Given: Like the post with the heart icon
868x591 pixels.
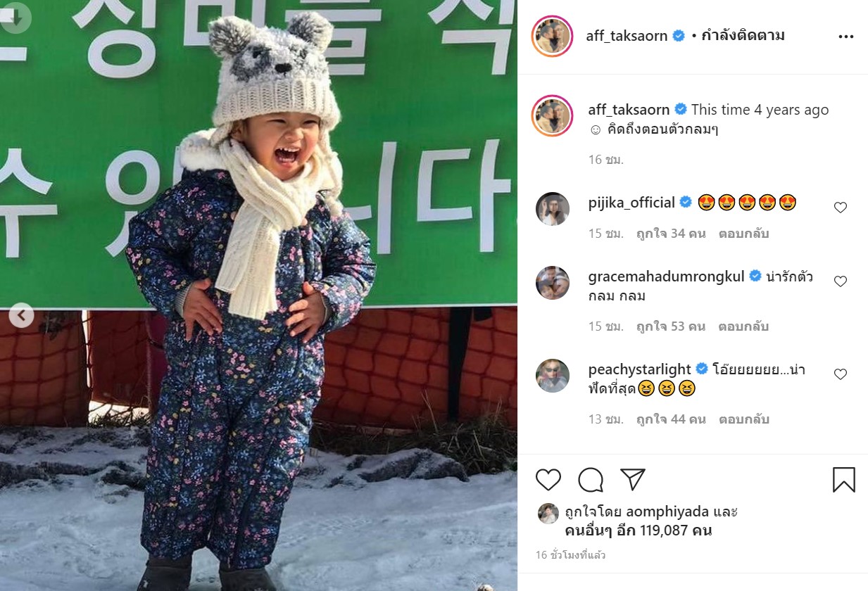Looking at the screenshot, I should pos(548,480).
